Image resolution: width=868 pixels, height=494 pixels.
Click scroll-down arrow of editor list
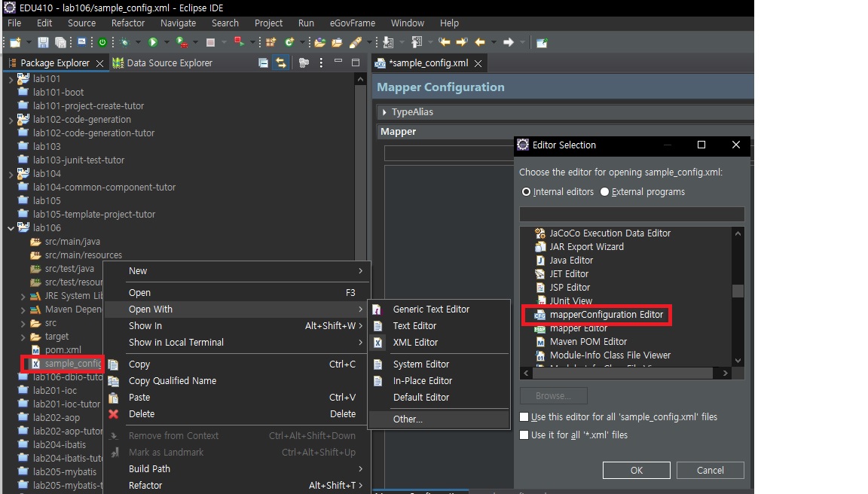pyautogui.click(x=738, y=361)
